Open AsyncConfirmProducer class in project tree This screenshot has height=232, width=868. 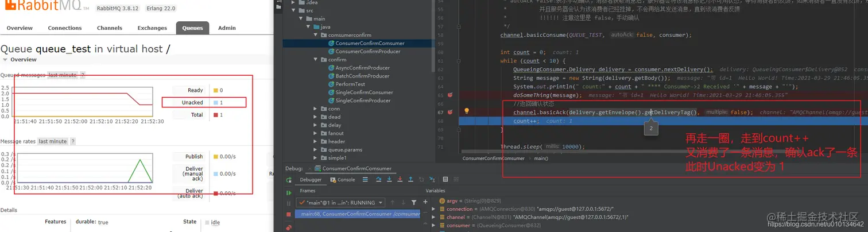(358, 68)
